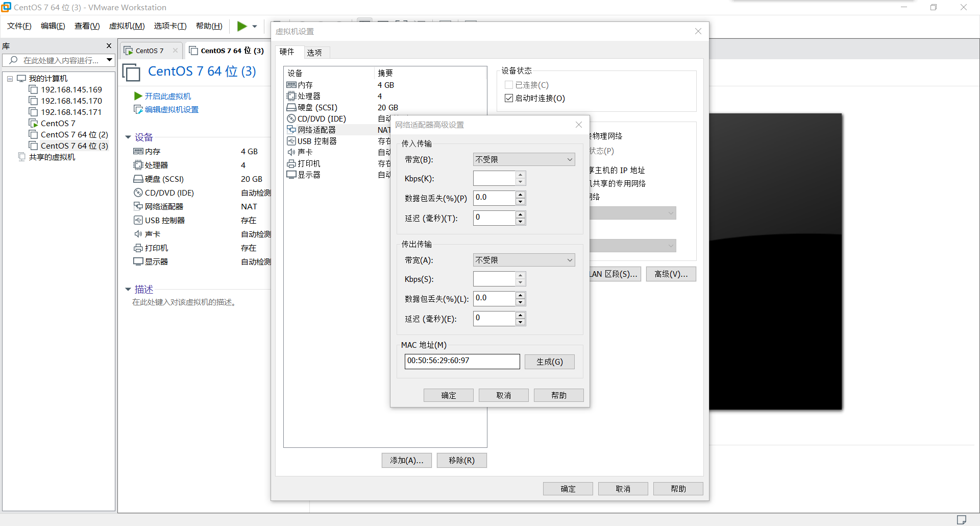Switch to the CentOS 7 tab
The image size is (980, 526).
pyautogui.click(x=149, y=51)
